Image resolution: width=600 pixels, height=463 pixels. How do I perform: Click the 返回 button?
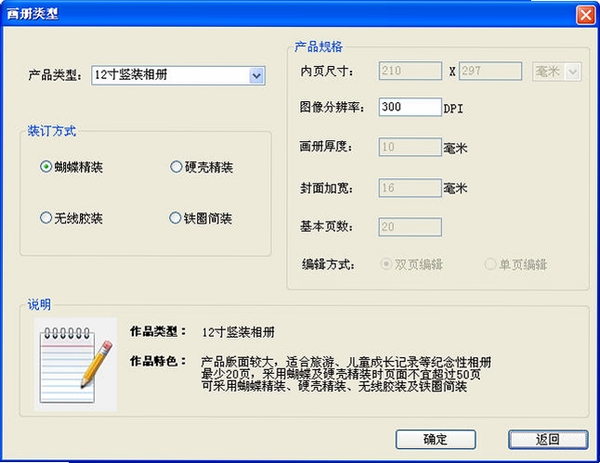(x=548, y=439)
